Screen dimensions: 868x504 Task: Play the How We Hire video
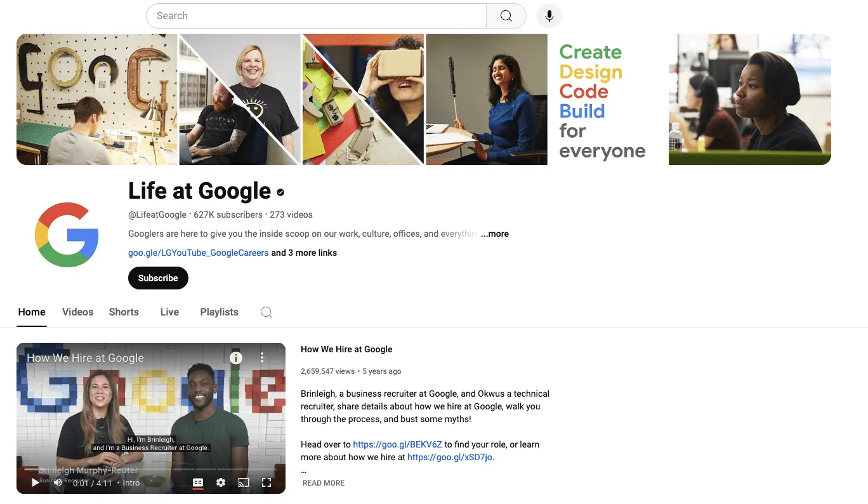tap(36, 483)
